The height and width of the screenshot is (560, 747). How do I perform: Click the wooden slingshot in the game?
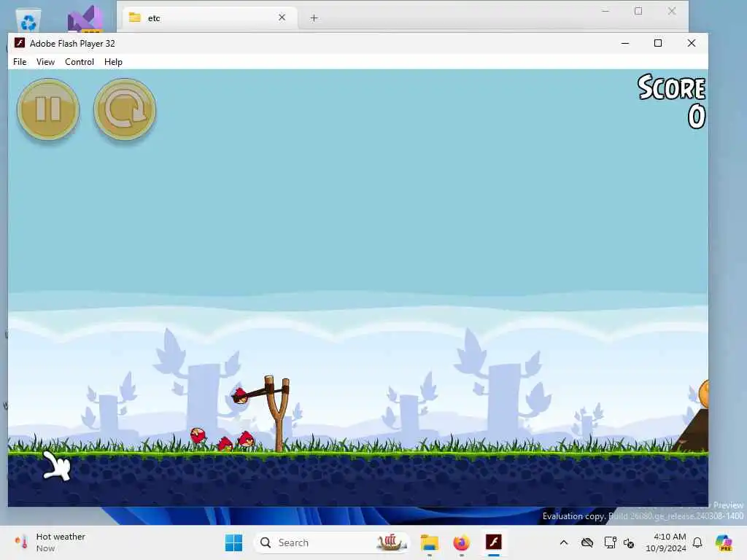[x=277, y=413]
